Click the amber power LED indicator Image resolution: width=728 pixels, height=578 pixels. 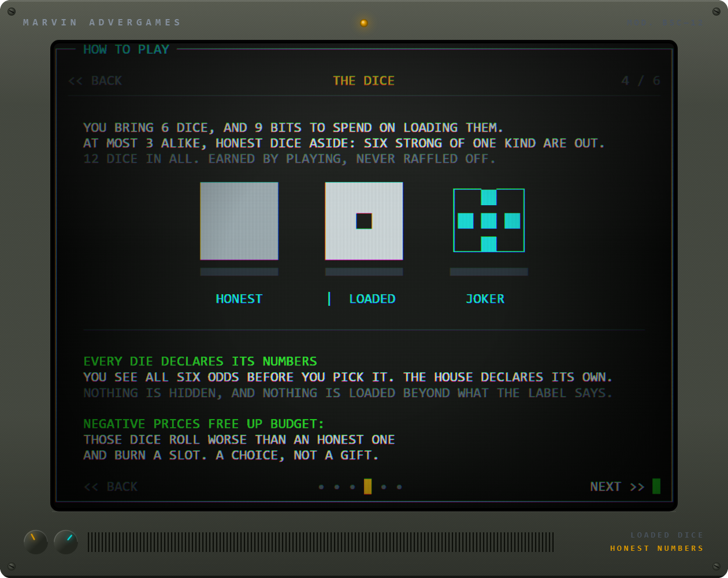point(364,23)
